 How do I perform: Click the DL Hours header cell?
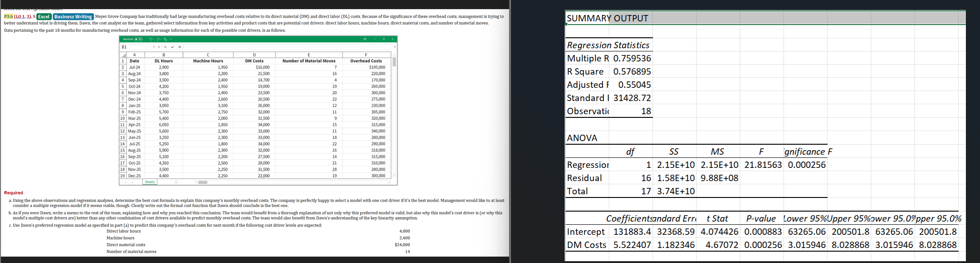click(x=163, y=61)
